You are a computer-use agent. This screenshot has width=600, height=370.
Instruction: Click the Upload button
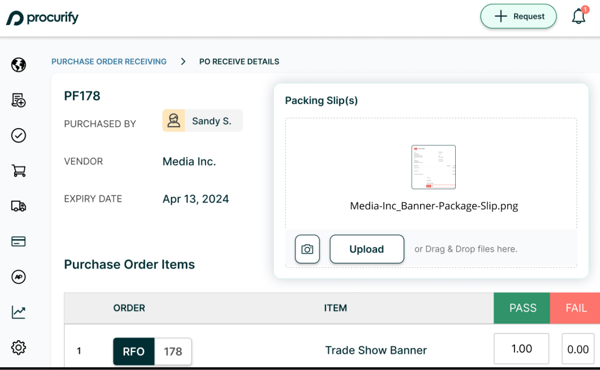click(x=367, y=249)
